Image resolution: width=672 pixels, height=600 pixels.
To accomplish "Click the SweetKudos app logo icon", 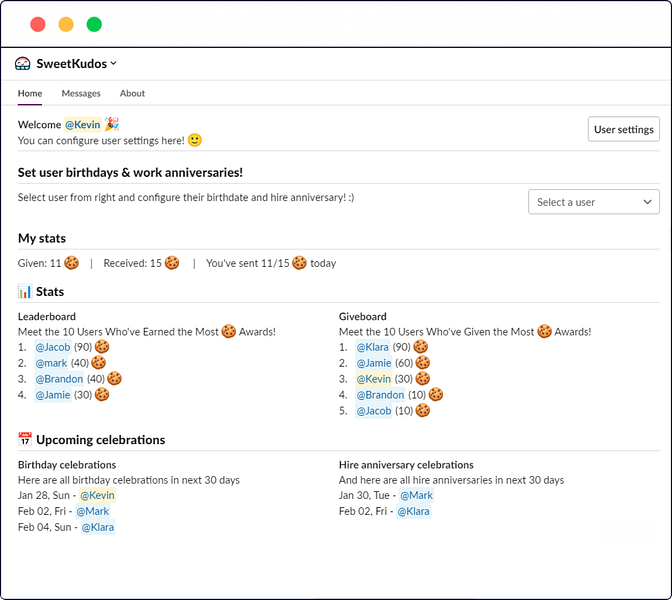I will point(23,63).
